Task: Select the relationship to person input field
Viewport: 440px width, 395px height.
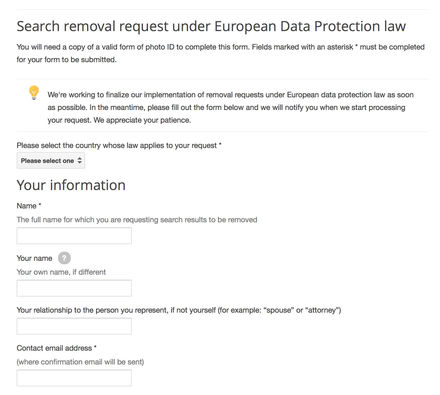Action: (74, 326)
